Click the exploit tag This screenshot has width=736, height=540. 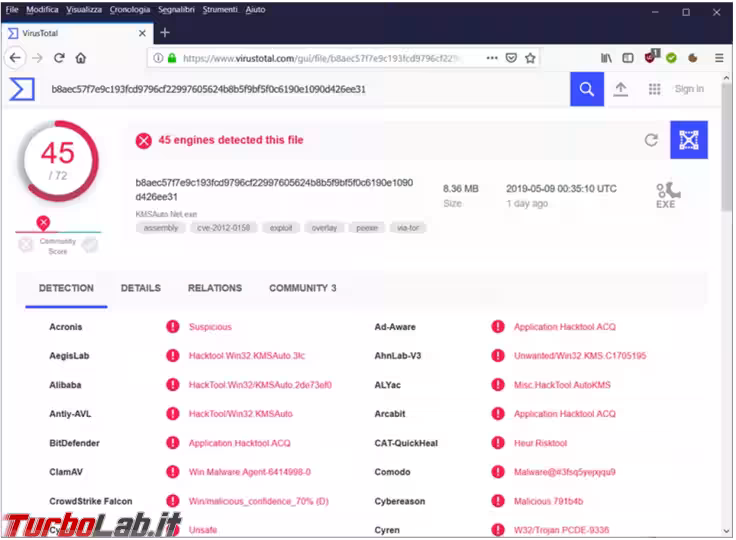(281, 228)
